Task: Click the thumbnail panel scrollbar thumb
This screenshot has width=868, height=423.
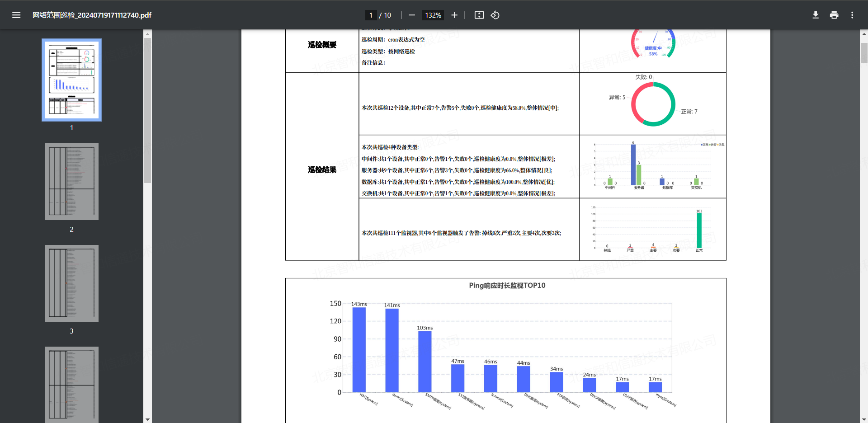Action: pos(147,111)
